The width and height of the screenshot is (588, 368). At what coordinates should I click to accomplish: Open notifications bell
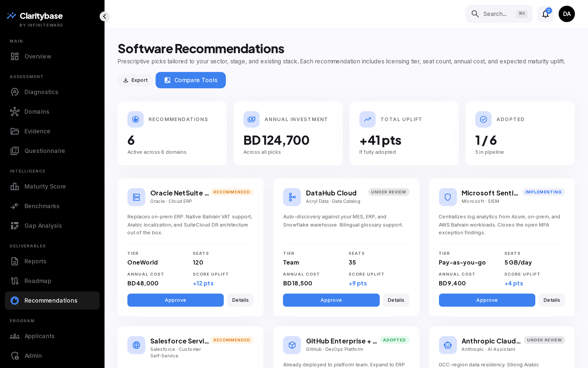coord(546,14)
